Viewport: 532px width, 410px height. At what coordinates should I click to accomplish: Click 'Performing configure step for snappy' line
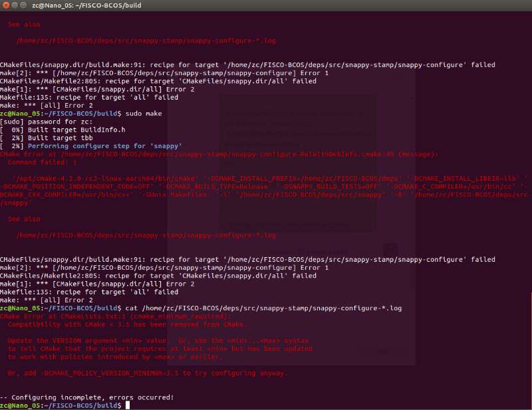tap(91, 146)
